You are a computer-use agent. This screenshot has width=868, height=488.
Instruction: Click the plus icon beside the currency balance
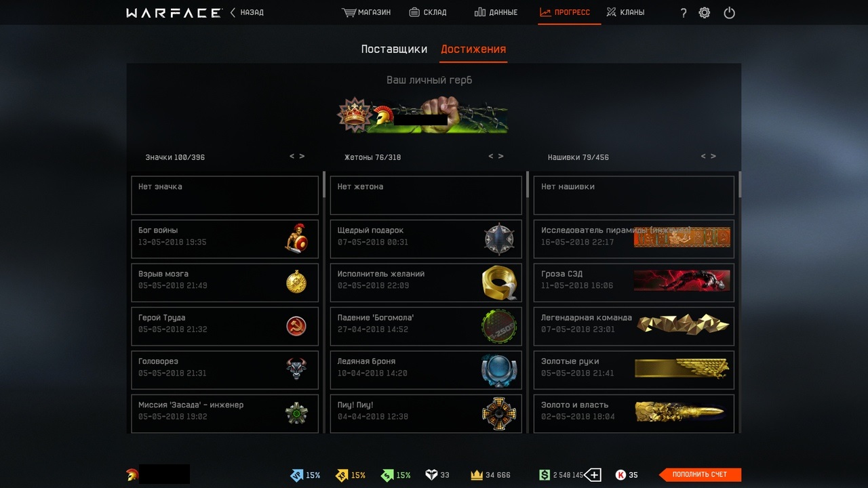click(x=593, y=474)
